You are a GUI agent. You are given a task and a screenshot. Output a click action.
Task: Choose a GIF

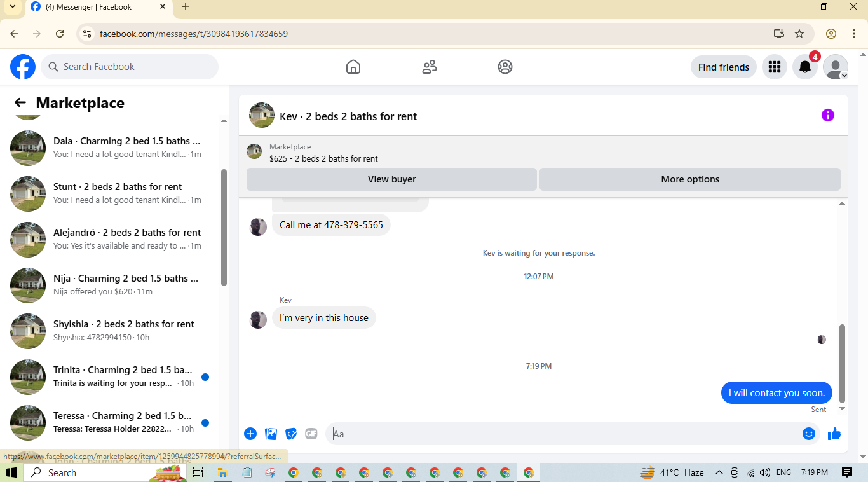pyautogui.click(x=311, y=434)
